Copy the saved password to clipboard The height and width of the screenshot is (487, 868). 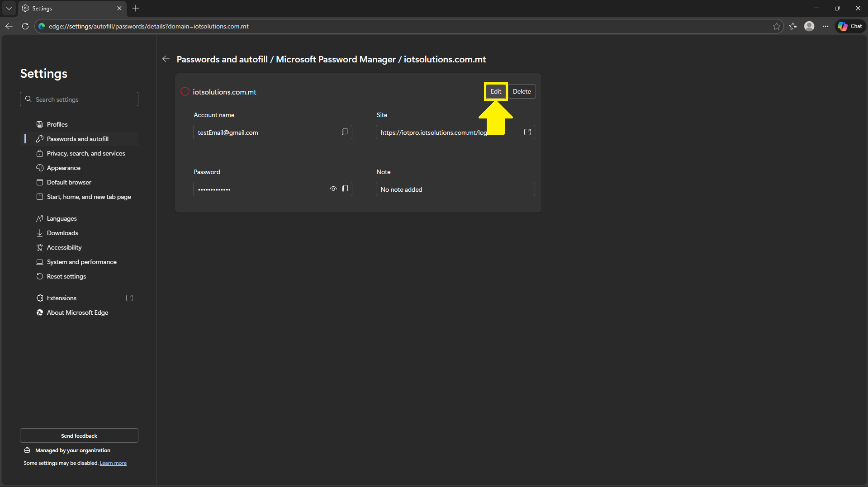(345, 189)
